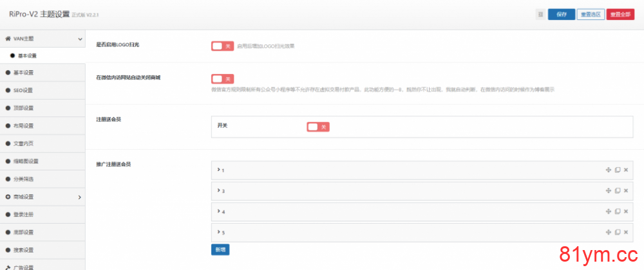Click 新增 to add a new row
Image resolution: width=644 pixels, height=270 pixels.
click(x=220, y=249)
